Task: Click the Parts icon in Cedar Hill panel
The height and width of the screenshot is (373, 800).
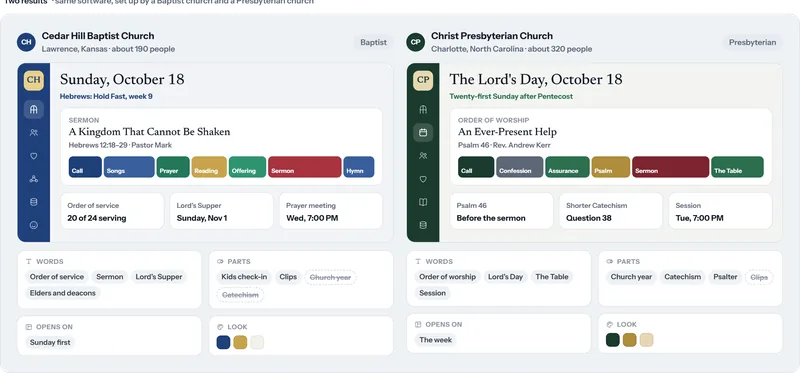Action: (220, 261)
